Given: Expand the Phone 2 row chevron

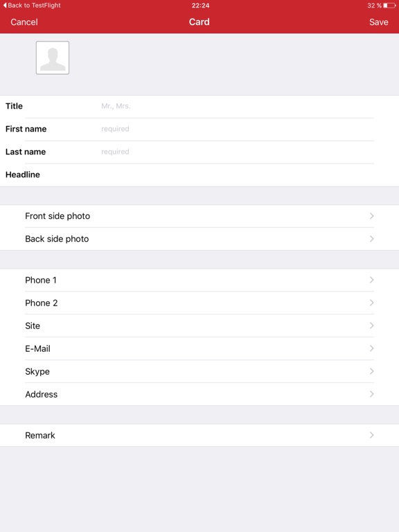Looking at the screenshot, I should pyautogui.click(x=372, y=303).
